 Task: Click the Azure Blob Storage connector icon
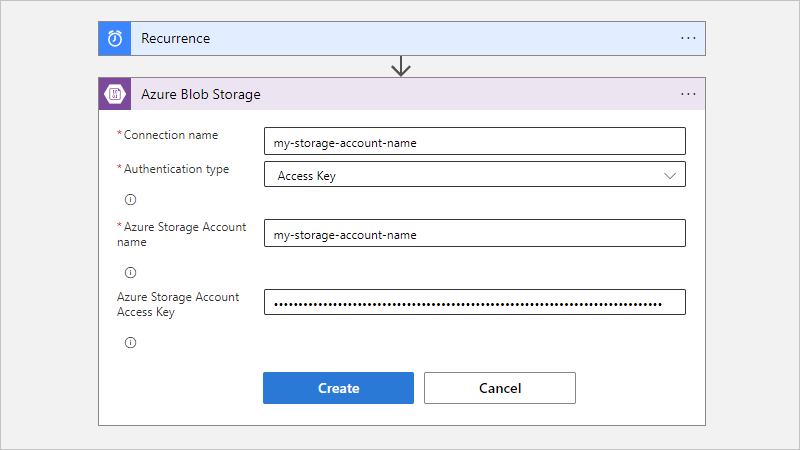(x=115, y=94)
